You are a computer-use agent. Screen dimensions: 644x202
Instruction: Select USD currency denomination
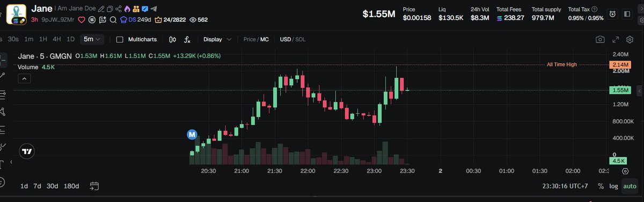click(286, 39)
